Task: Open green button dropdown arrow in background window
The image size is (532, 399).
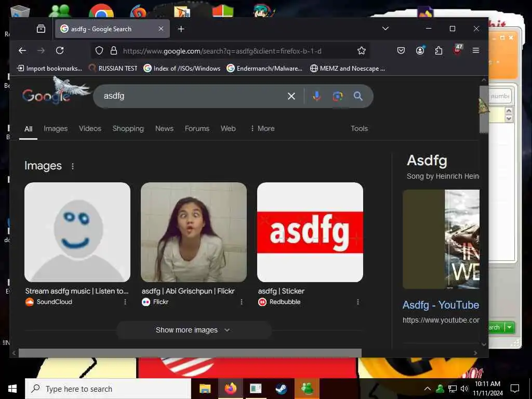Action: coord(510,327)
